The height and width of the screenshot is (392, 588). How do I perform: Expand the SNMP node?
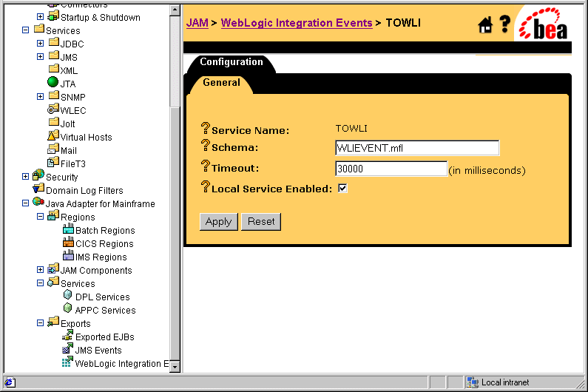(40, 97)
